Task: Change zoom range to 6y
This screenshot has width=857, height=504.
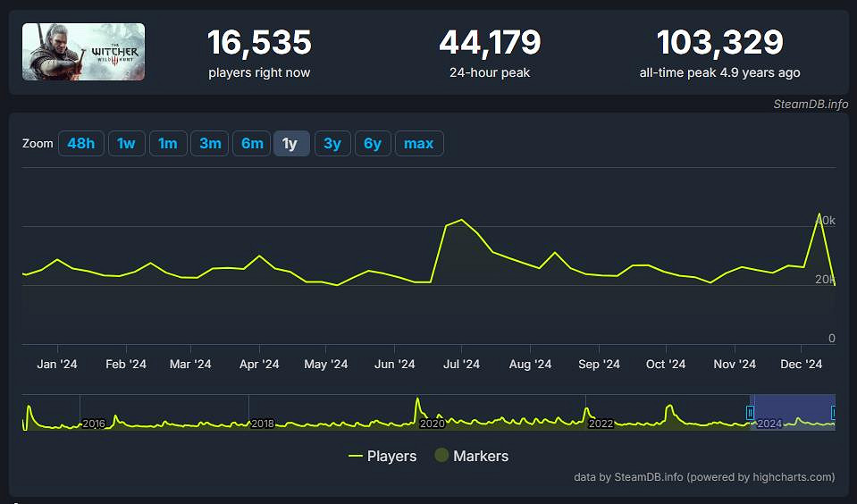Action: (x=373, y=143)
